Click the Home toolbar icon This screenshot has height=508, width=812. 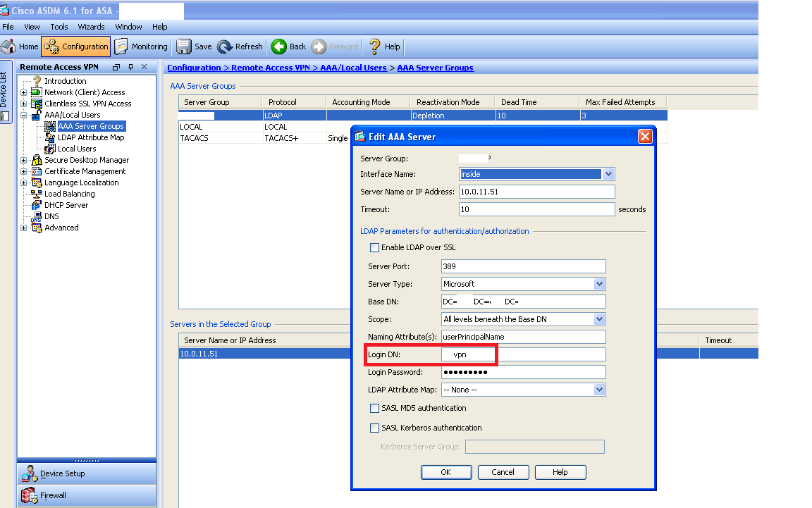(8, 47)
